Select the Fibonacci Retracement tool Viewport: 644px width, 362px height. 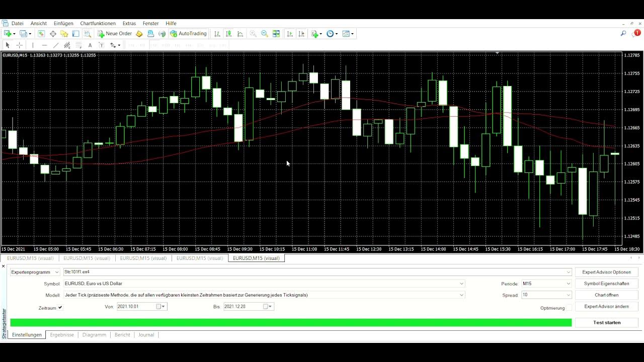coord(78,45)
